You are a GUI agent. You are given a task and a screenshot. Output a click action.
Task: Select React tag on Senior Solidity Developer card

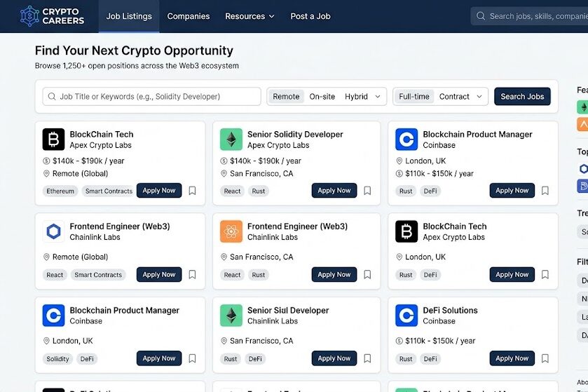[x=232, y=191]
